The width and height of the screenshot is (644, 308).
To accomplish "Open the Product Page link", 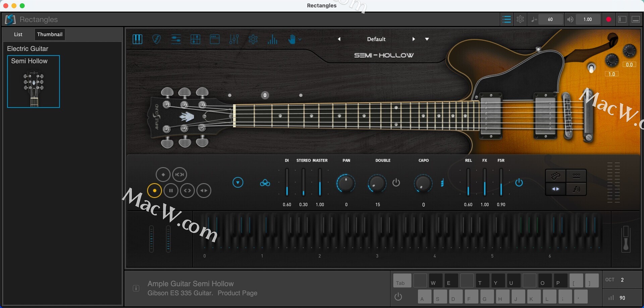I will coord(237,293).
